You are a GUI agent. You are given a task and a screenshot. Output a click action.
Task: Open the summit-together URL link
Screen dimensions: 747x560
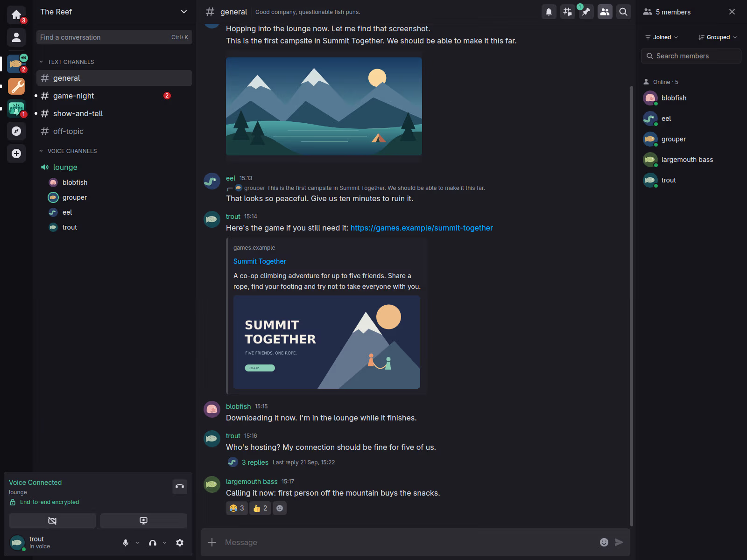[422, 228]
